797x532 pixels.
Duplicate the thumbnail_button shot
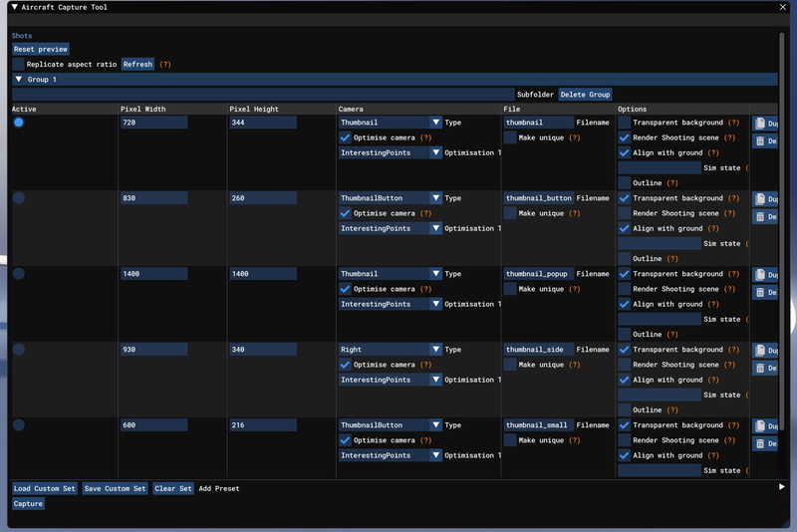[x=765, y=199]
